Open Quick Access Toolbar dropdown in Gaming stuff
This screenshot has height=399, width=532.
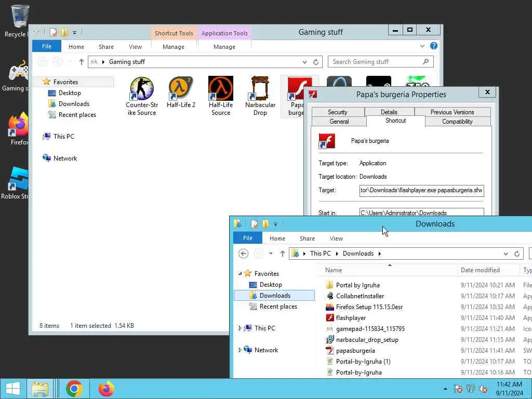click(74, 33)
